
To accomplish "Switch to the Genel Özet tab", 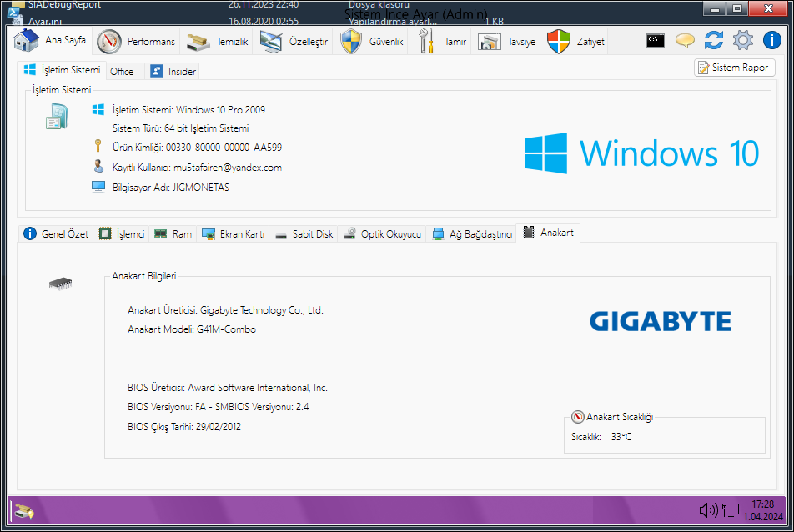I will point(56,233).
